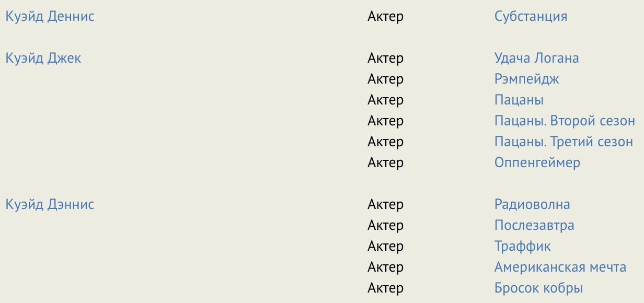Open the Оппенгеймер film link
Screen dimensions: 644x303
(x=537, y=162)
